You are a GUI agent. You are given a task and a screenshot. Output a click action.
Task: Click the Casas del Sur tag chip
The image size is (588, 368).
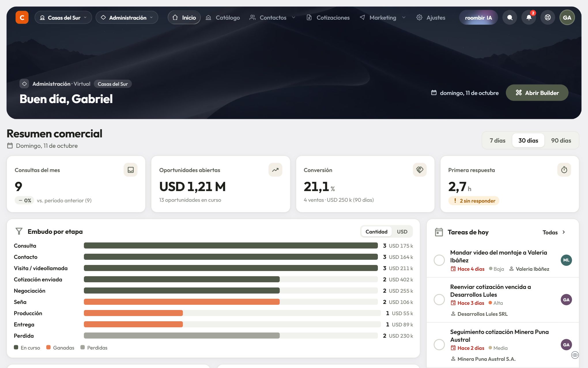tap(113, 84)
